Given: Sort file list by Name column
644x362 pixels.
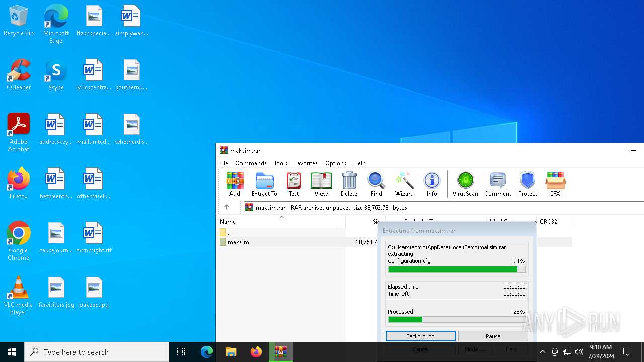Looking at the screenshot, I should 281,221.
